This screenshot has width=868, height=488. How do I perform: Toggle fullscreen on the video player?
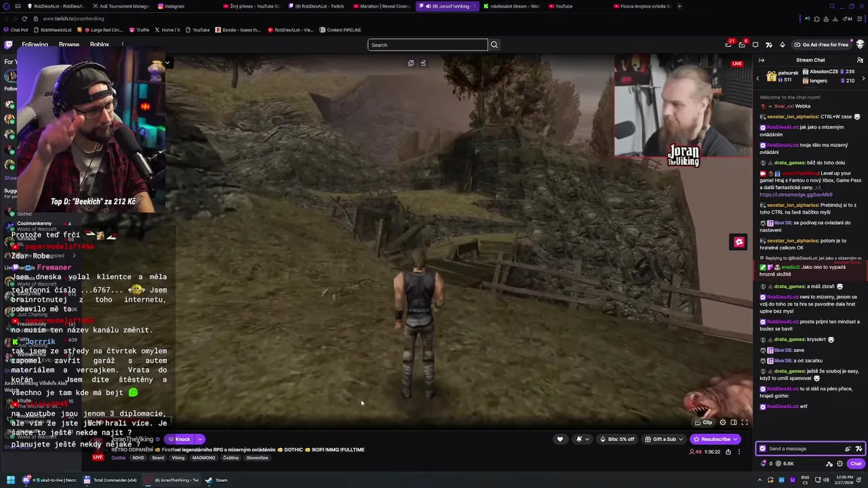click(x=745, y=422)
